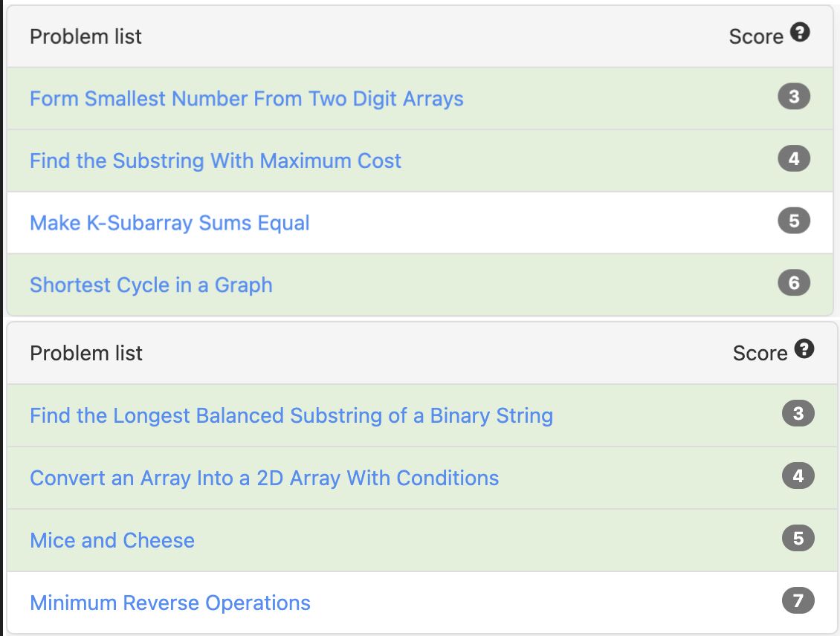This screenshot has width=840, height=636.
Task: Click score badge 3 for Longest Balanced Substring
Action: 798,413
